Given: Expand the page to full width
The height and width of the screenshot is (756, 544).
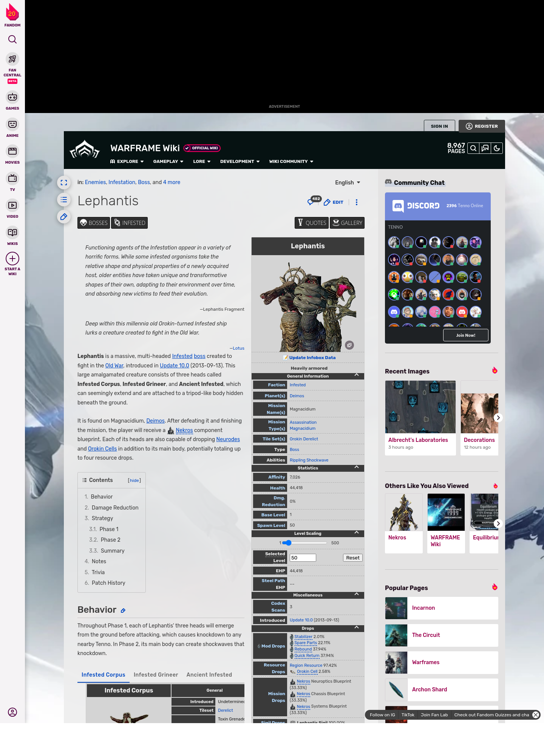Looking at the screenshot, I should click(64, 183).
